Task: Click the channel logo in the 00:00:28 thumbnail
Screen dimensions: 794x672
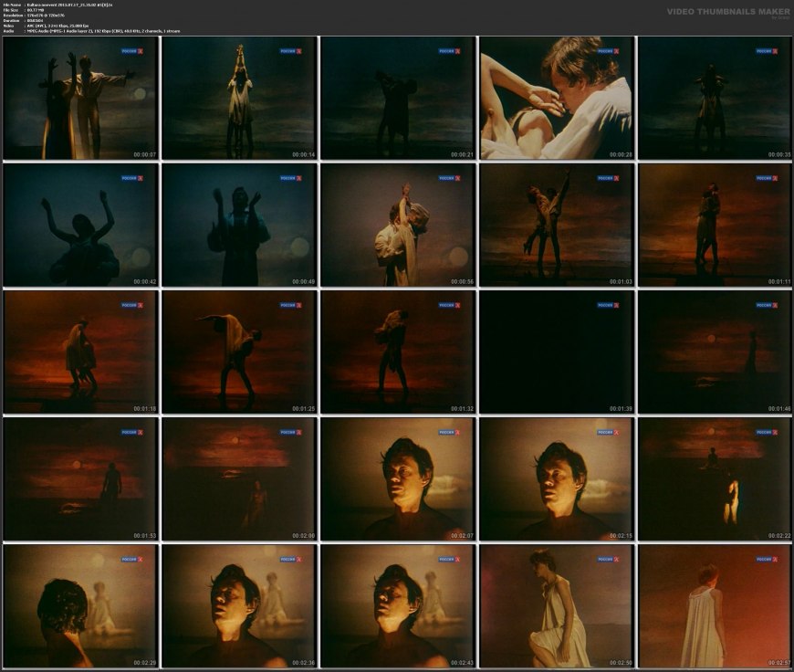Action: pos(609,51)
